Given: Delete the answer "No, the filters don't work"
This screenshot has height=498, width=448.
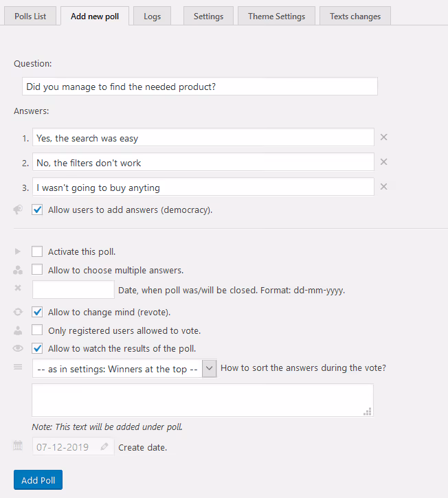Looking at the screenshot, I should click(x=383, y=162).
